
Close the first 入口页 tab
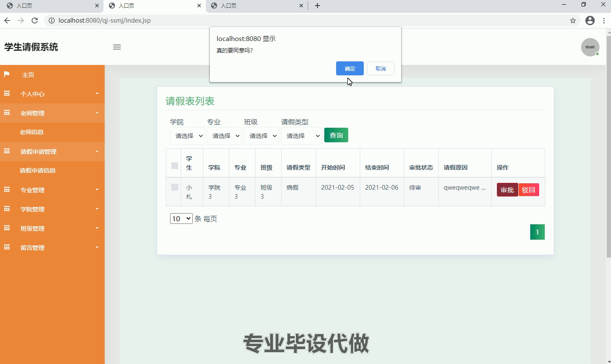pos(97,6)
